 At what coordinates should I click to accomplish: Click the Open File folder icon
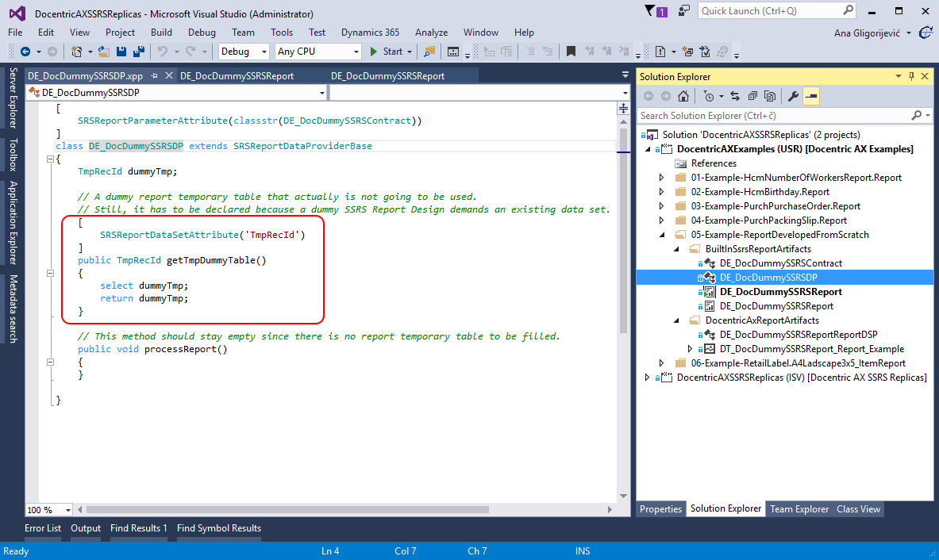pyautogui.click(x=104, y=52)
